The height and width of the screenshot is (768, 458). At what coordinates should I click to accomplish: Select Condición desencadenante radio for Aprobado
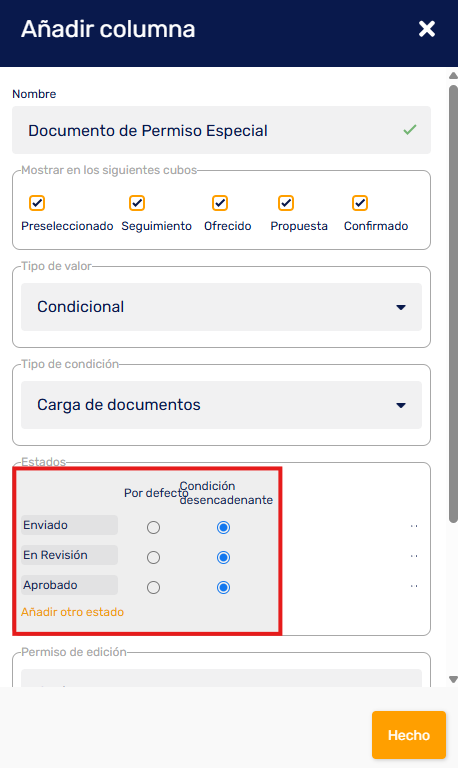click(x=223, y=587)
